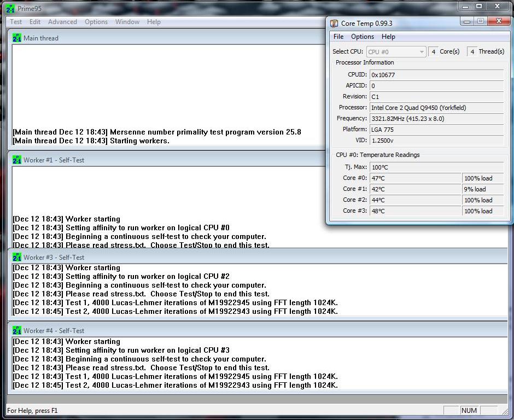514x420 pixels.
Task: Click the Revision value C1
Action: [x=437, y=97]
